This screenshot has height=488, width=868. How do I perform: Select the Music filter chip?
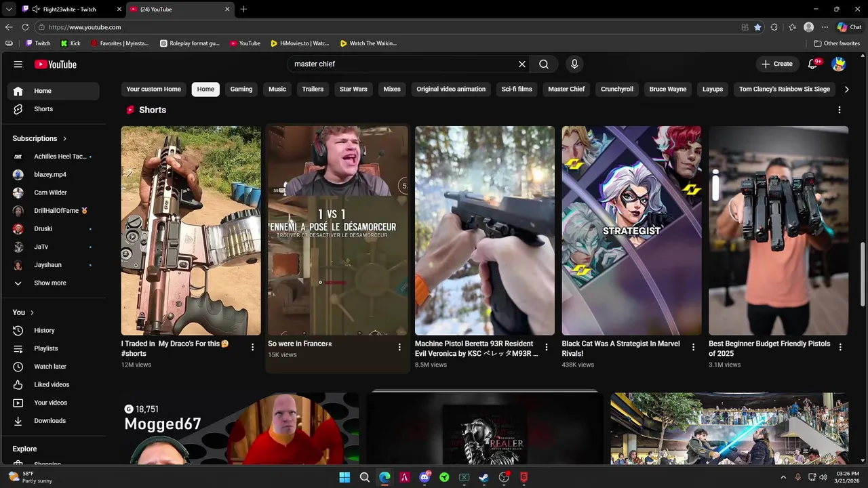pos(277,89)
